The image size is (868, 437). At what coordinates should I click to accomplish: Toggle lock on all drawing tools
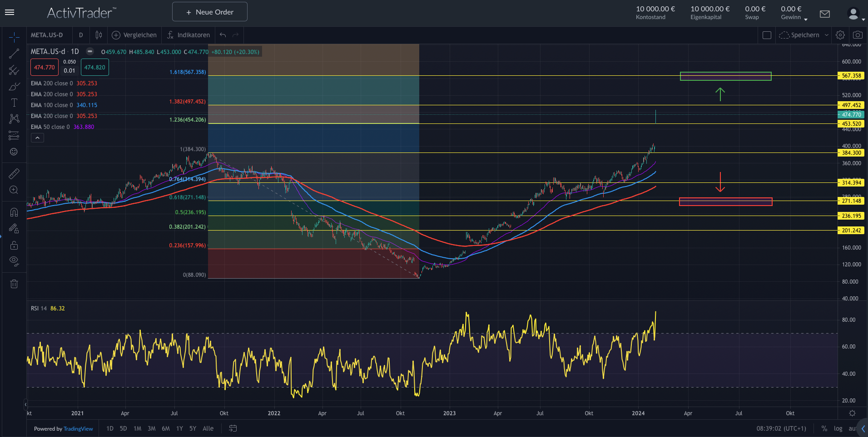(14, 245)
